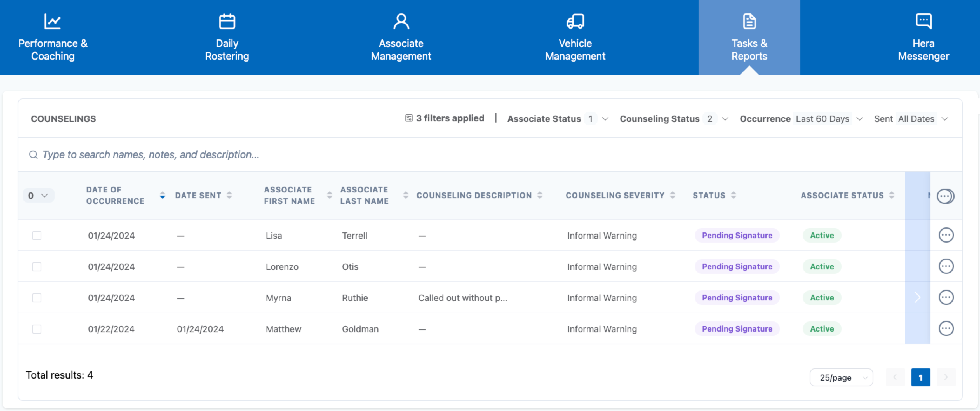Open row actions menu for Lisa Terrell
980x411 pixels.
[945, 235]
